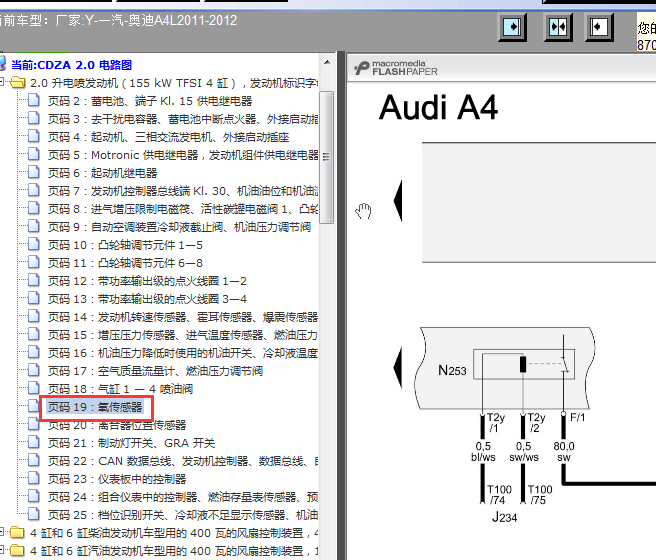Click the Macromedia FlashPaper logo
This screenshot has width=656, height=560.
point(395,68)
